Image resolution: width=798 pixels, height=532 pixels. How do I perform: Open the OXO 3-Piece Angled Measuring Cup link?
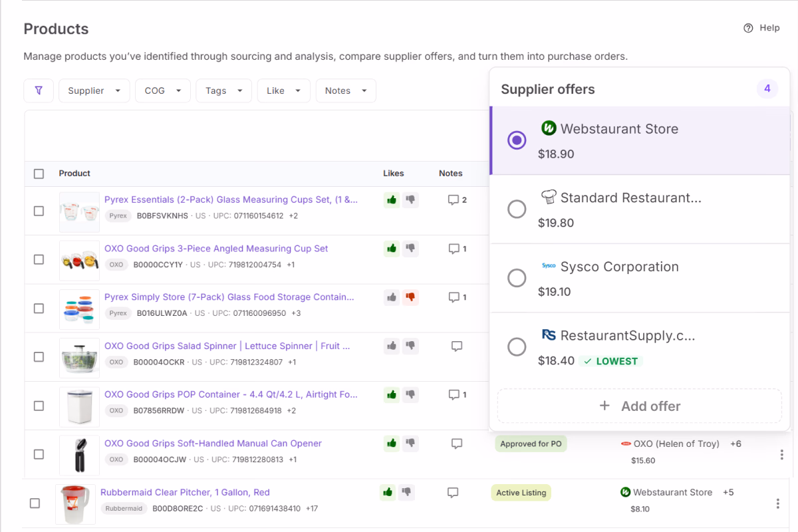(x=216, y=249)
